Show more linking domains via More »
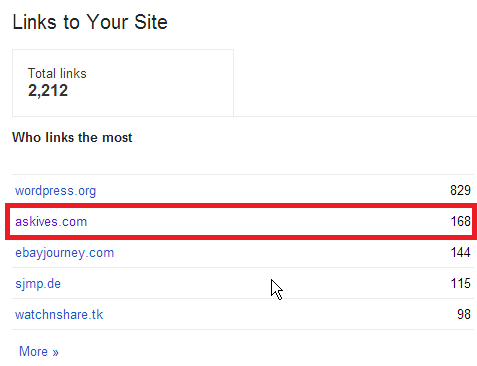The image size is (477, 366). (39, 352)
